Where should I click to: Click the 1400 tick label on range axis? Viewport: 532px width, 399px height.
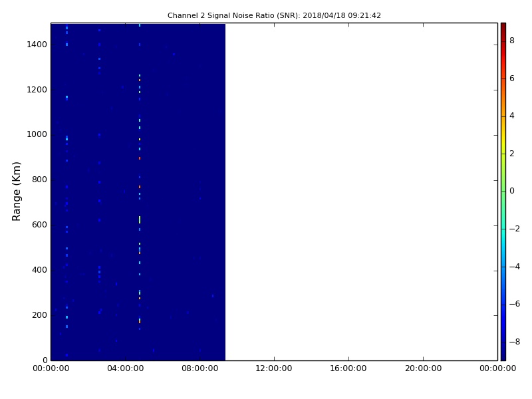pos(37,45)
